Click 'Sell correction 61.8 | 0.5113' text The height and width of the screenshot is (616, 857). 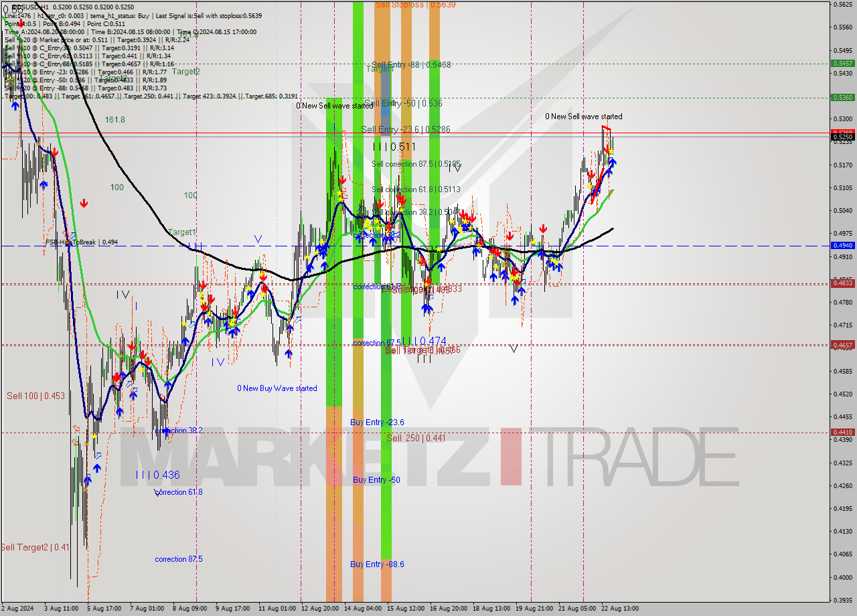click(x=416, y=189)
